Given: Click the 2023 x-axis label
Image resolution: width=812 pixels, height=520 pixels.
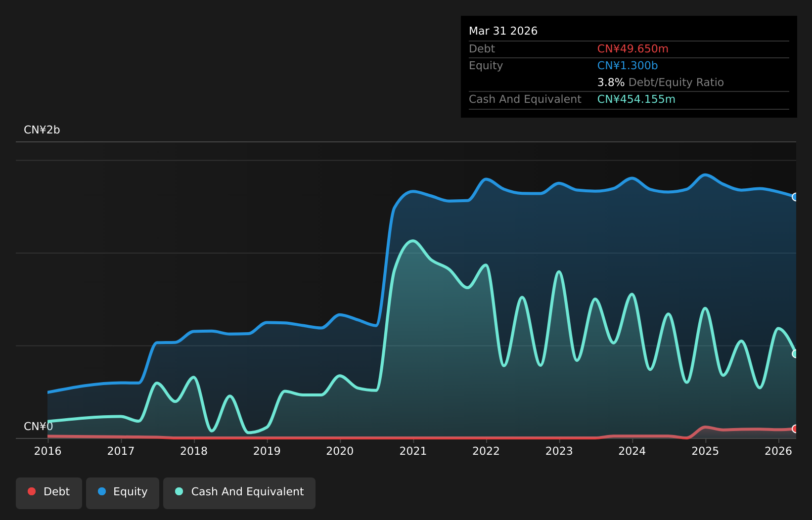Looking at the screenshot, I should 559,451.
